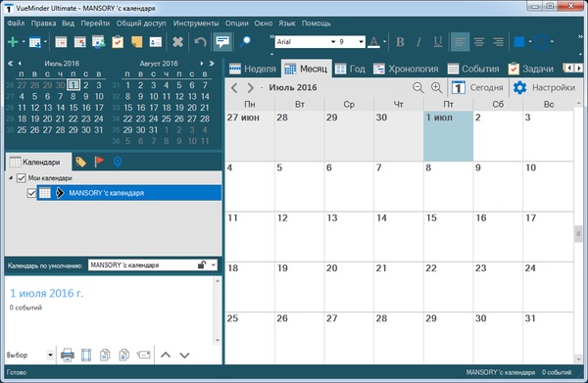Open the blue location pin tab icon
Image resolution: width=588 pixels, height=383 pixels.
(x=118, y=162)
